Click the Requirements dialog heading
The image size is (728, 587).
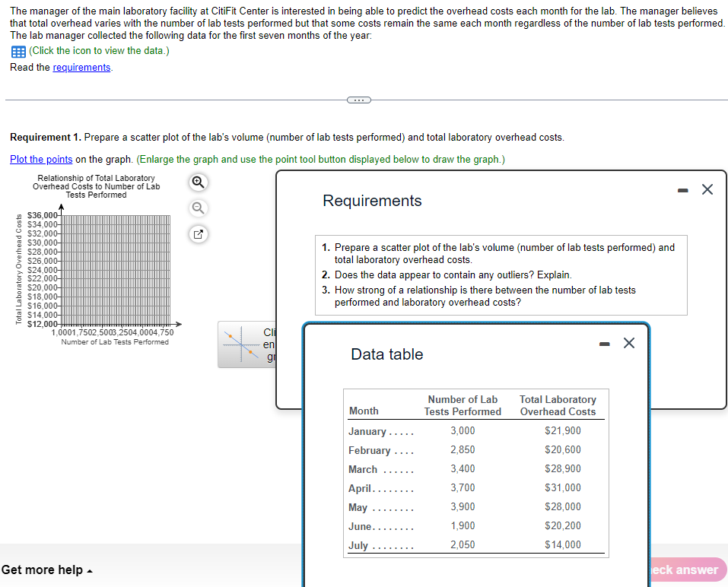click(372, 201)
